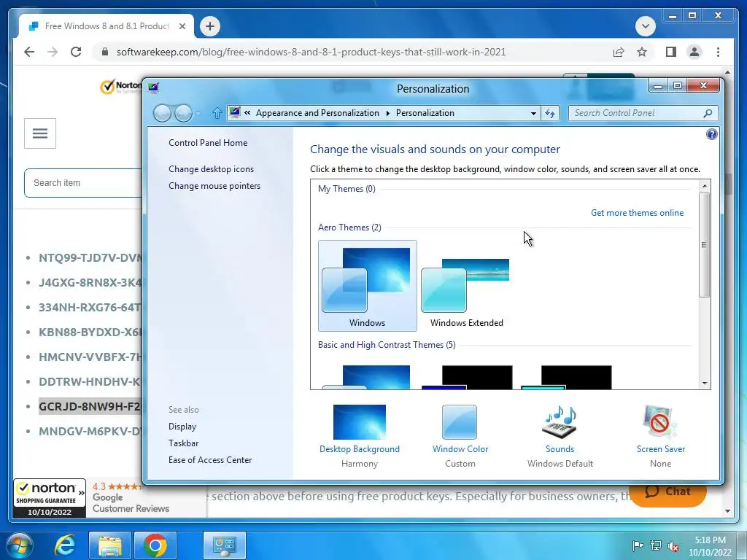The height and width of the screenshot is (560, 747).
Task: Click Appearance and Personalization breadcrumb
Action: click(x=317, y=113)
